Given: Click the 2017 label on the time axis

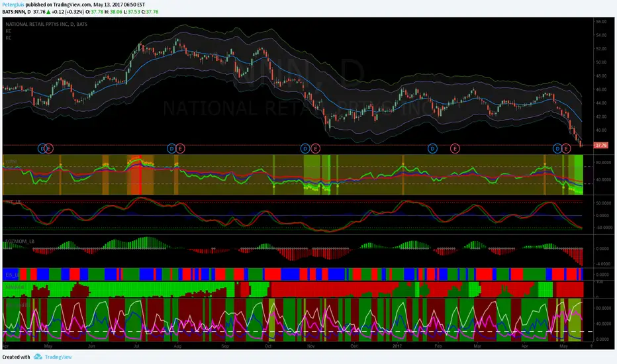Looking at the screenshot, I should (x=397, y=346).
